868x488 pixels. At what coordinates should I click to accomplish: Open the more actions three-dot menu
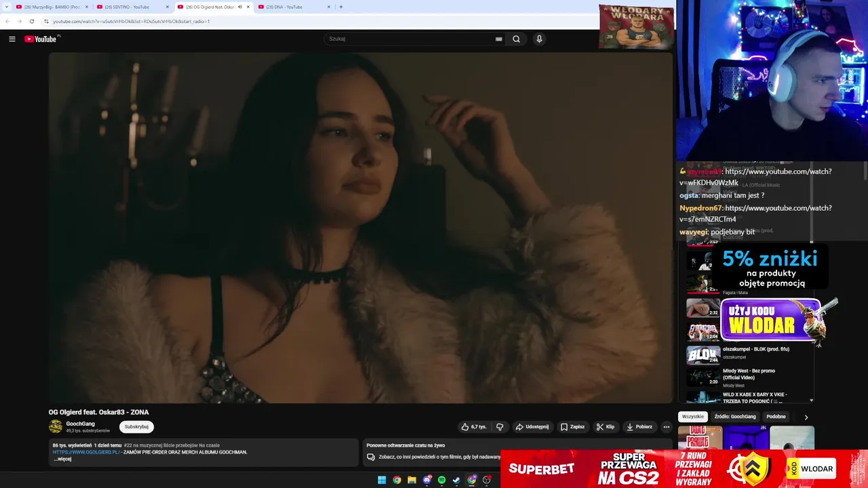point(667,427)
